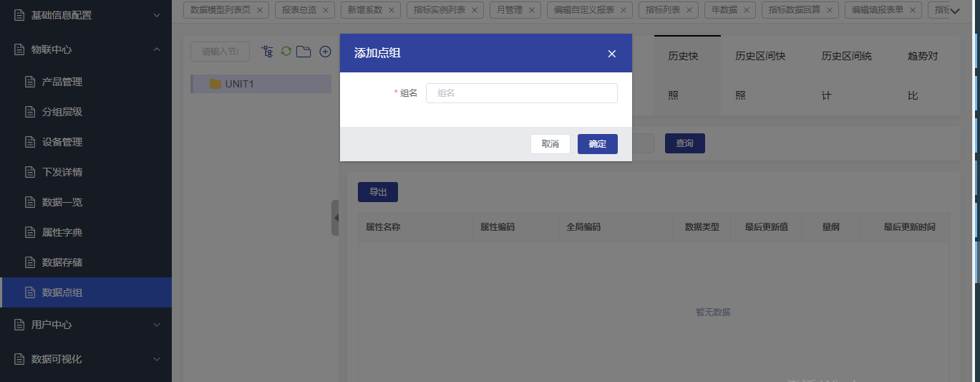Collapse the tree panel using side handle
Image resolution: width=980 pixels, height=382 pixels.
point(335,218)
